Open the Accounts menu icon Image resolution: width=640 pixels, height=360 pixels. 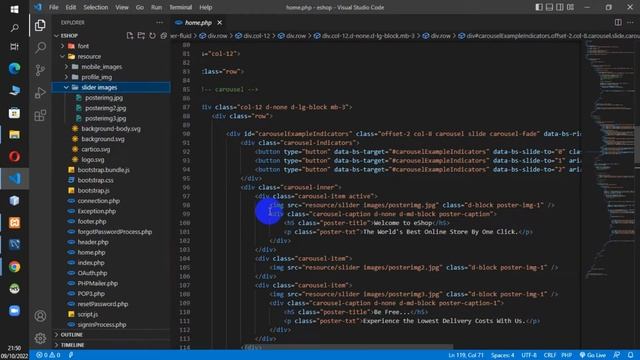[x=40, y=316]
